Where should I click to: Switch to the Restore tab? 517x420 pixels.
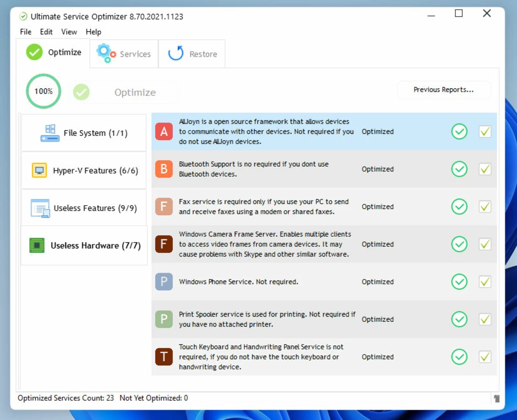[192, 54]
